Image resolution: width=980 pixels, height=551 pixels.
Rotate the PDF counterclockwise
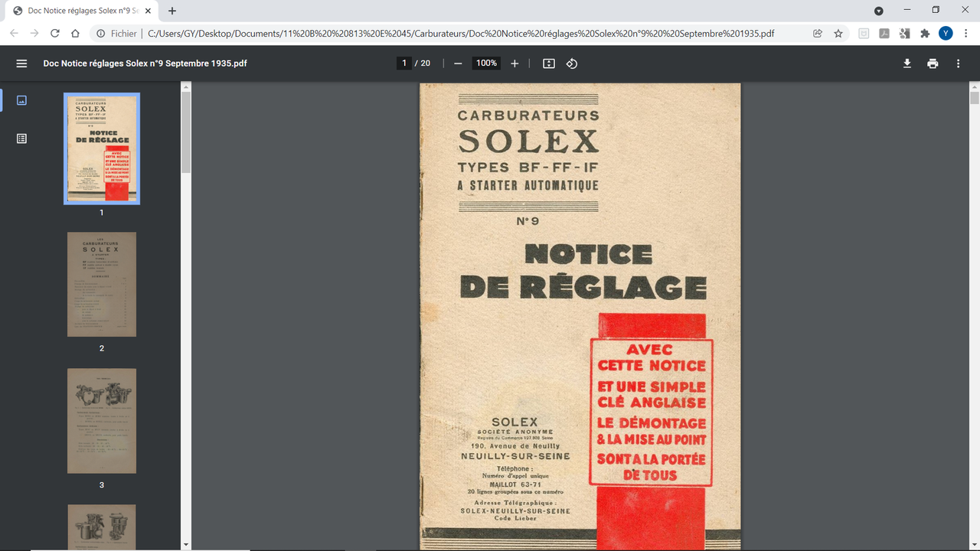coord(572,64)
